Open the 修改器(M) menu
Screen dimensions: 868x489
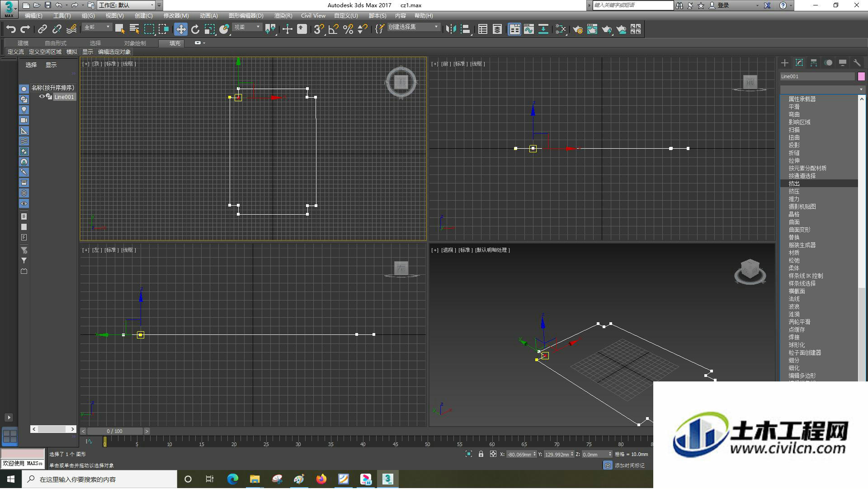click(176, 16)
